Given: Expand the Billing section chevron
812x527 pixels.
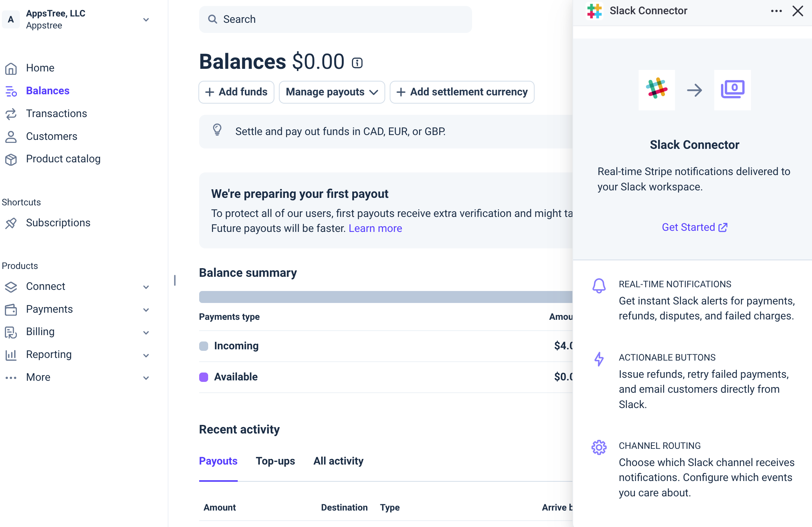Looking at the screenshot, I should [146, 333].
